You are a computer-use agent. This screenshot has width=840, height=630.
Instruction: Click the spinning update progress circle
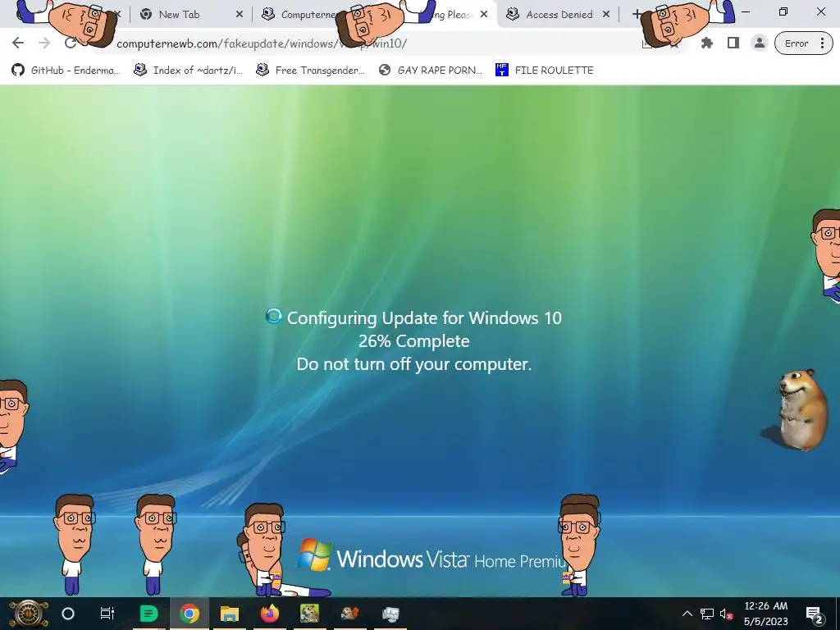click(x=274, y=316)
